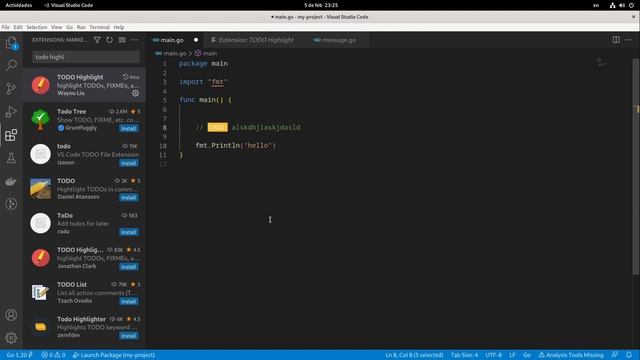Install the ToDo extension by radu
Screen dimensions: 640x360
click(129, 232)
